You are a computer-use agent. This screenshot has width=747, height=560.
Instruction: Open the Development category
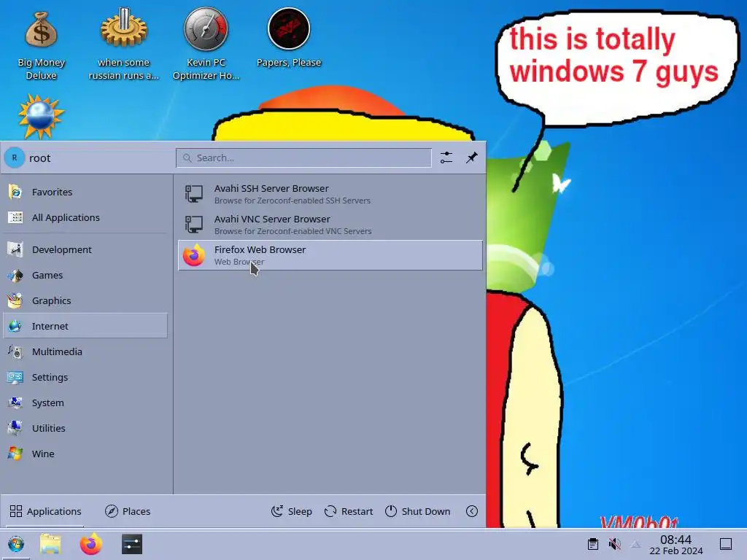pyautogui.click(x=86, y=249)
